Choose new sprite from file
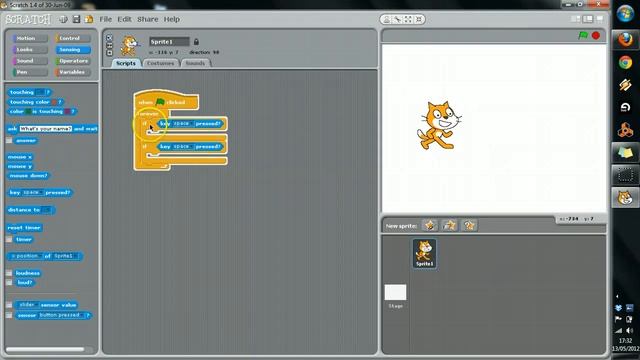Image resolution: width=640 pixels, height=360 pixels. [449, 225]
